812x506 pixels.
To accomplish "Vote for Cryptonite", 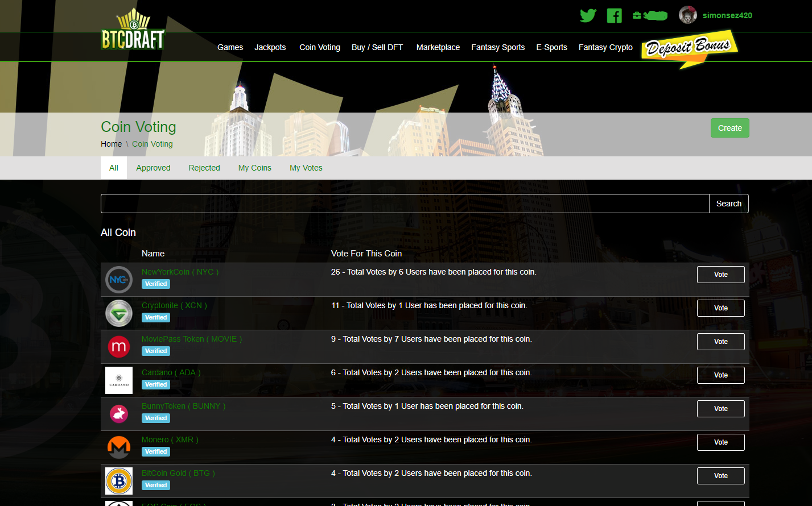I will pyautogui.click(x=721, y=308).
